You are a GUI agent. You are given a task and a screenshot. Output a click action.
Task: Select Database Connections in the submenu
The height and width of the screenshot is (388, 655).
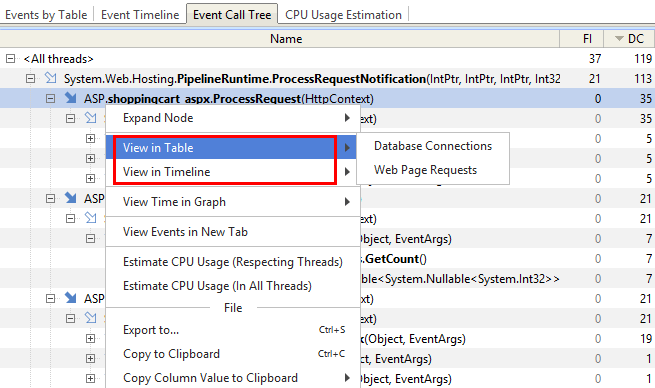[433, 146]
